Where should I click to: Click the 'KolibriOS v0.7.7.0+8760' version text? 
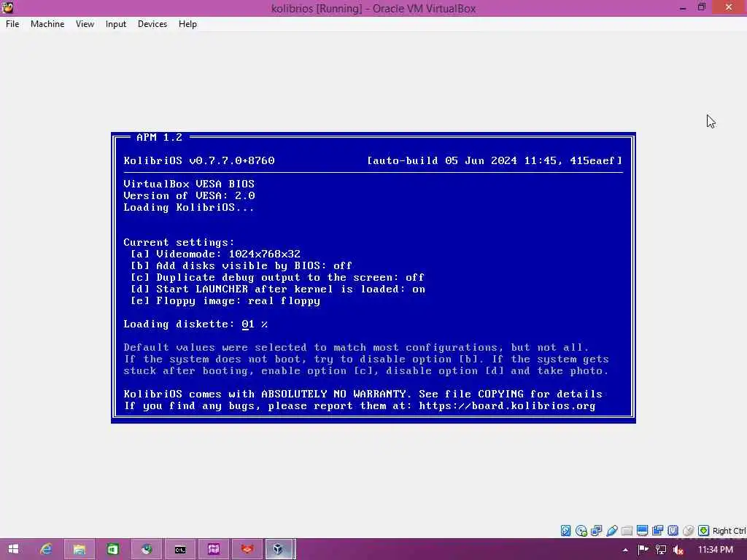pos(199,160)
